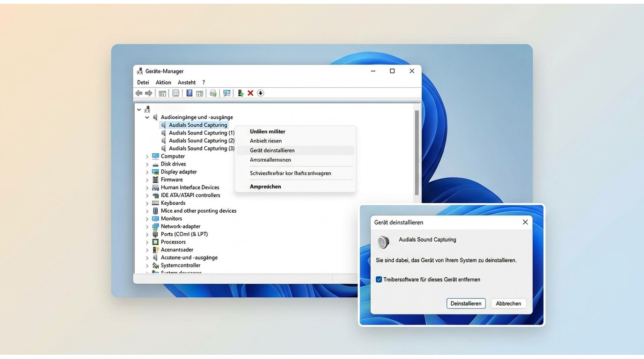Click the IDE ATA/ATAPI controllers icon

pos(155,195)
